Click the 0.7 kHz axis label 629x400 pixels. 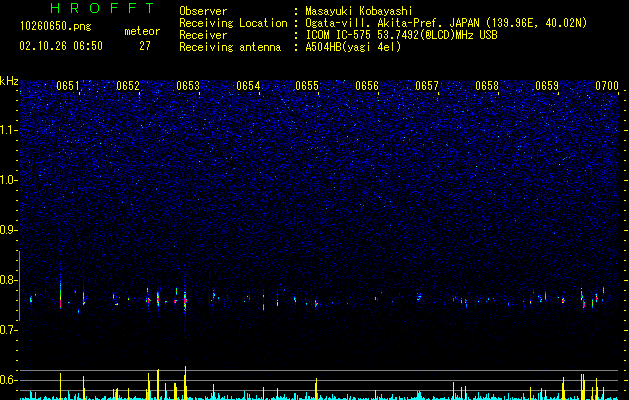tap(9, 330)
